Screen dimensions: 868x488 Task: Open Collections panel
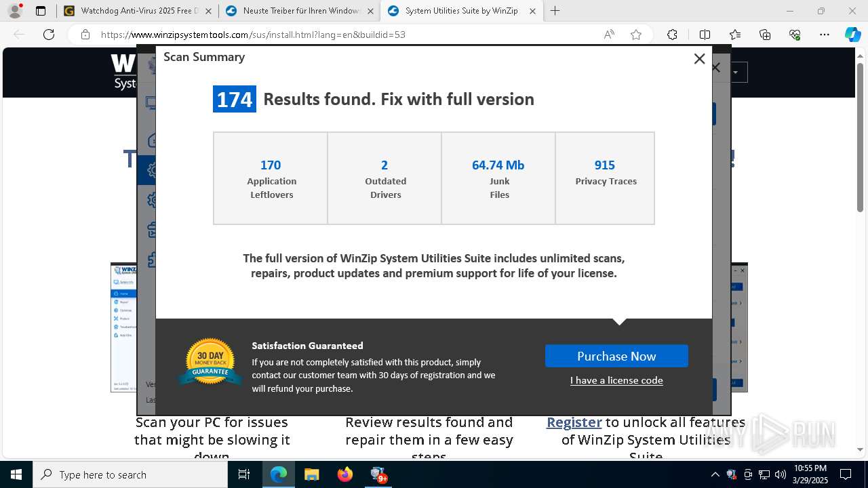(765, 35)
